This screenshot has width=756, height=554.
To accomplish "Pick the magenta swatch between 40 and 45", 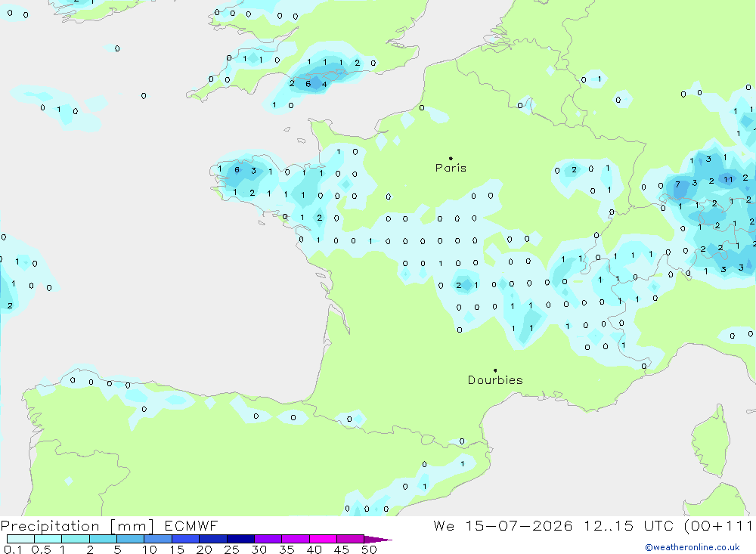I will [323, 539].
